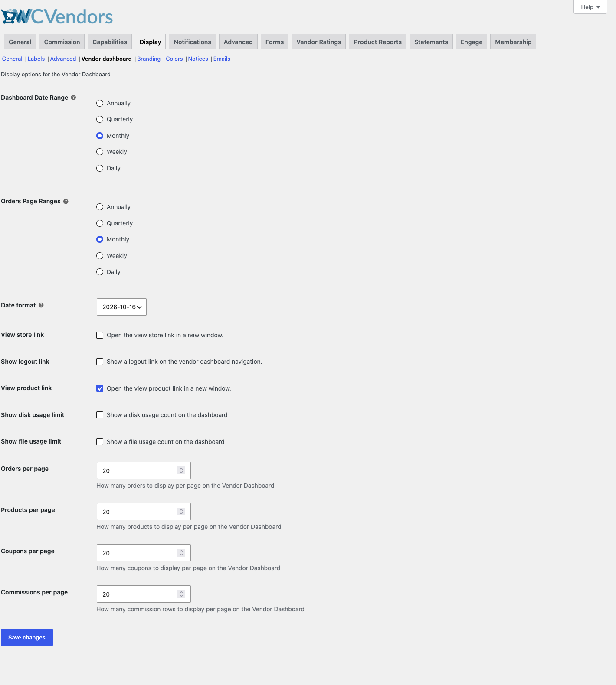Screen dimensions: 616x685
Task: Enable the show logout link checkbox
Action: coord(100,362)
